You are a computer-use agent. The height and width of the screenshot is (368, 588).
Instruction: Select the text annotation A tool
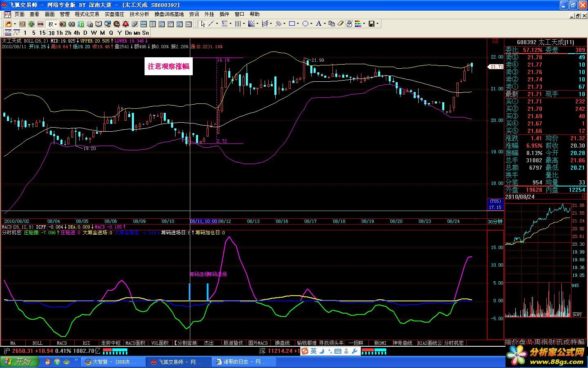pyautogui.click(x=319, y=24)
